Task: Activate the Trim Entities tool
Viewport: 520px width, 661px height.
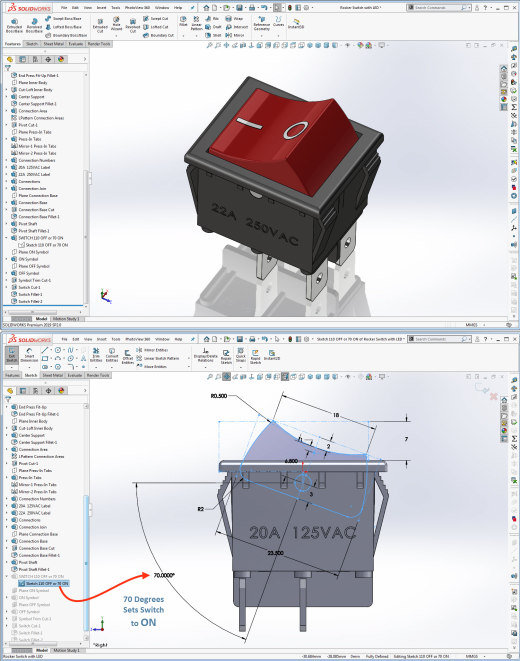Action: tap(96, 355)
